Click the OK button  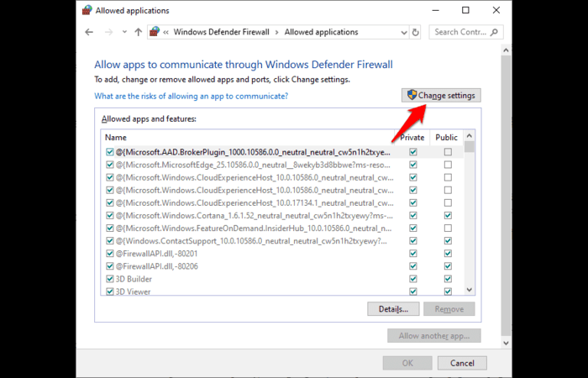407,363
